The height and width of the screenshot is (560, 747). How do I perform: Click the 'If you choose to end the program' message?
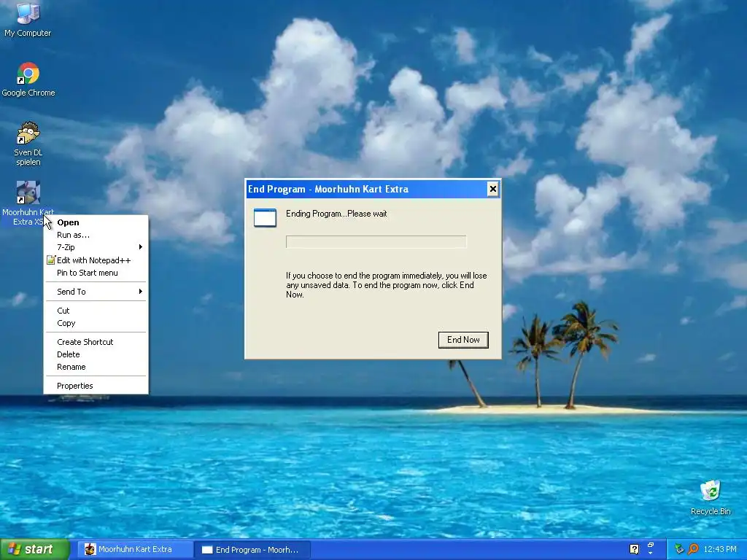pos(387,285)
